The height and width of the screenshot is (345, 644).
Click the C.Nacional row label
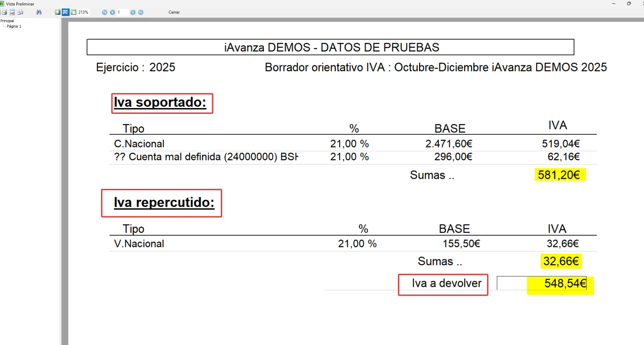tap(139, 144)
